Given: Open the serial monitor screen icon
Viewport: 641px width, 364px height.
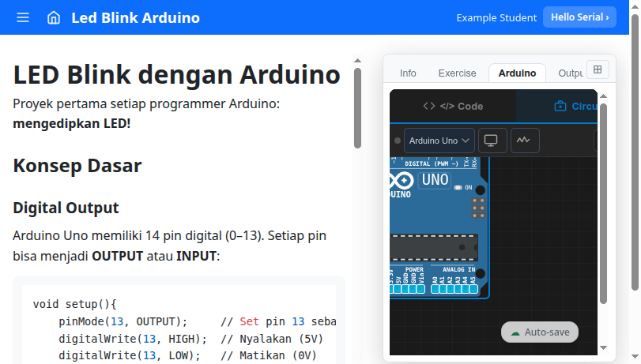Looking at the screenshot, I should 491,141.
